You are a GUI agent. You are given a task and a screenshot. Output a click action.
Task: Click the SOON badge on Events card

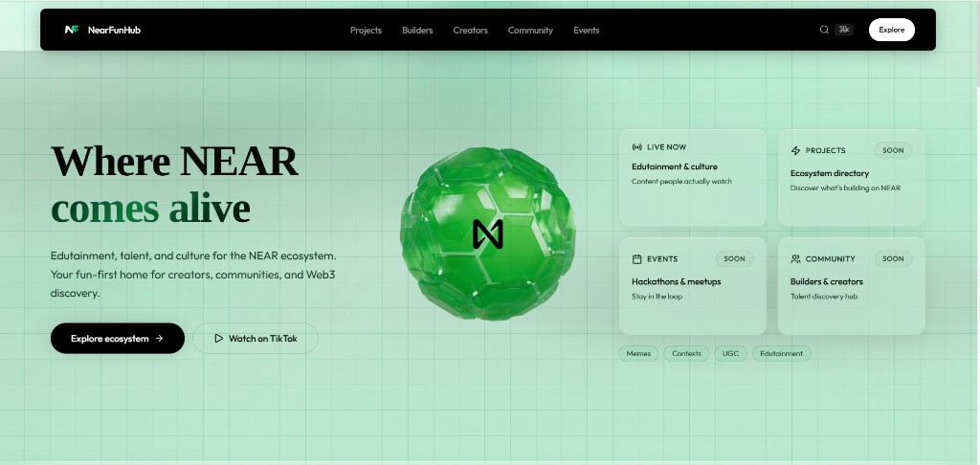coord(734,258)
